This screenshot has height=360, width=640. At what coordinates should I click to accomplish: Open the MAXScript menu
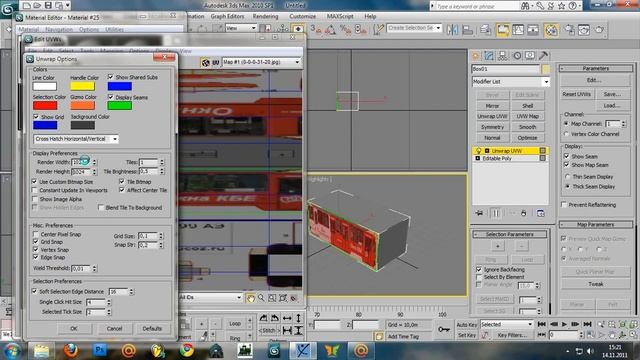click(340, 16)
